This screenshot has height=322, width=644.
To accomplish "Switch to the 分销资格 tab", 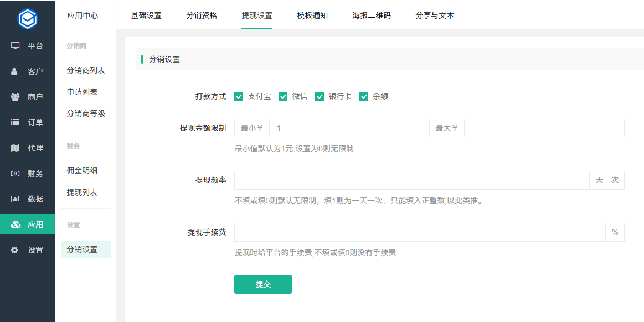I will coord(202,16).
